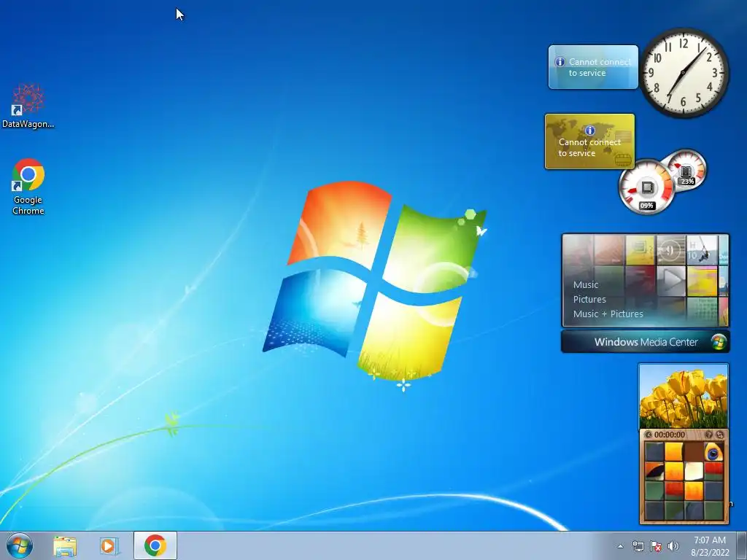Click the black beak tip puzzle tile
The height and width of the screenshot is (560, 747).
point(654,472)
